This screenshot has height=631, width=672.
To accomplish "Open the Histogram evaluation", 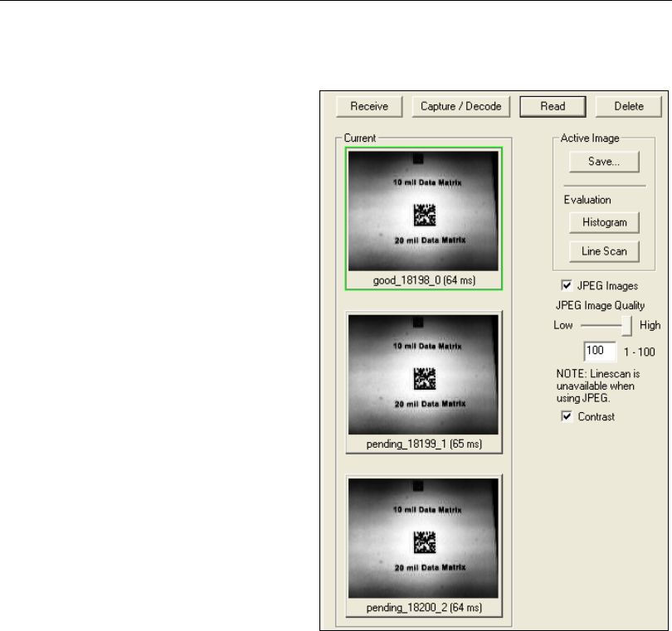I will coord(604,223).
